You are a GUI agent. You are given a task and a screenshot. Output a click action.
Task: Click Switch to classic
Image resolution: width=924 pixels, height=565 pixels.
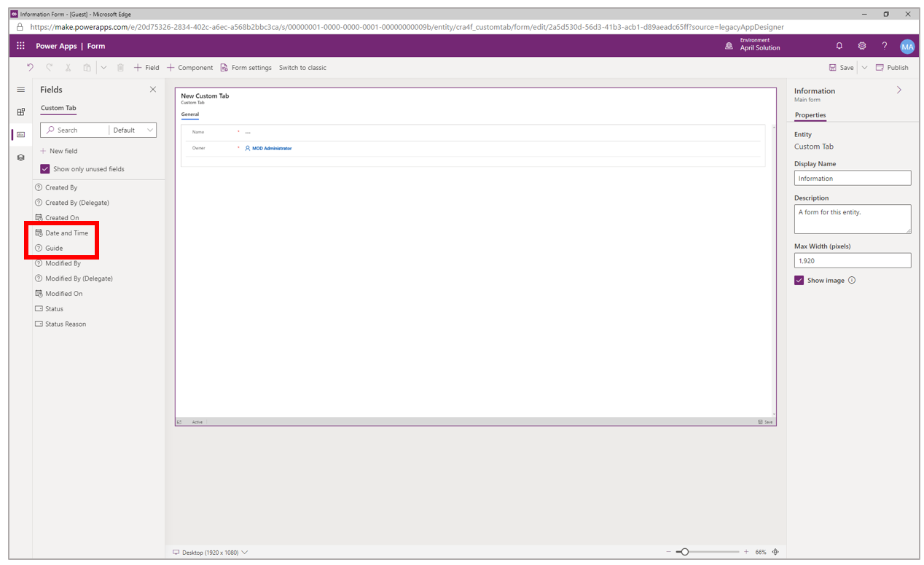pos(302,67)
